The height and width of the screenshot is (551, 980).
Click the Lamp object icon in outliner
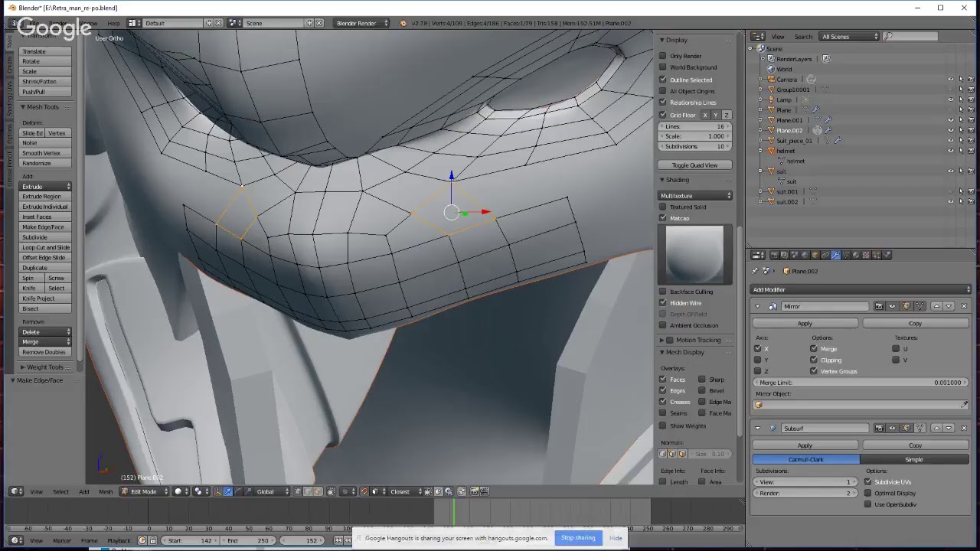coord(771,99)
